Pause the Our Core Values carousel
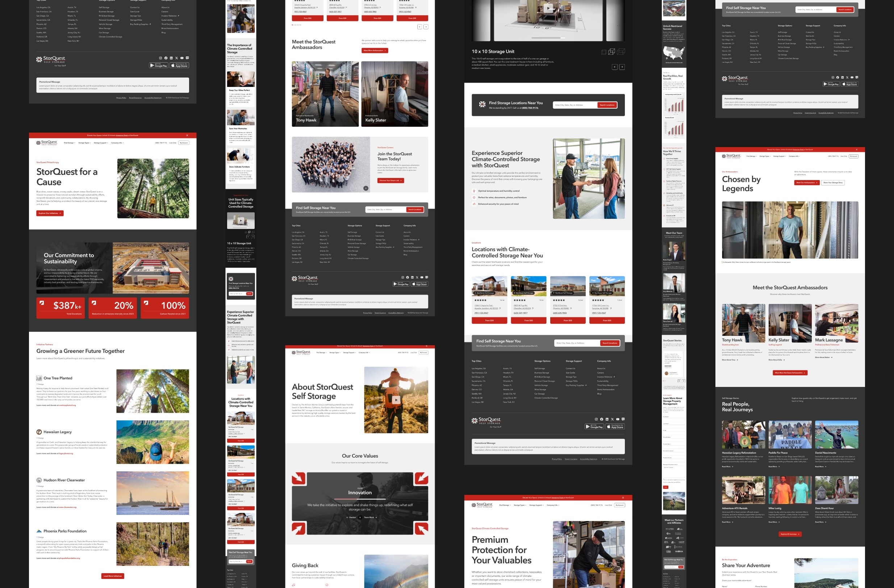Screen dimensions: 894x588 pyautogui.click(x=360, y=517)
